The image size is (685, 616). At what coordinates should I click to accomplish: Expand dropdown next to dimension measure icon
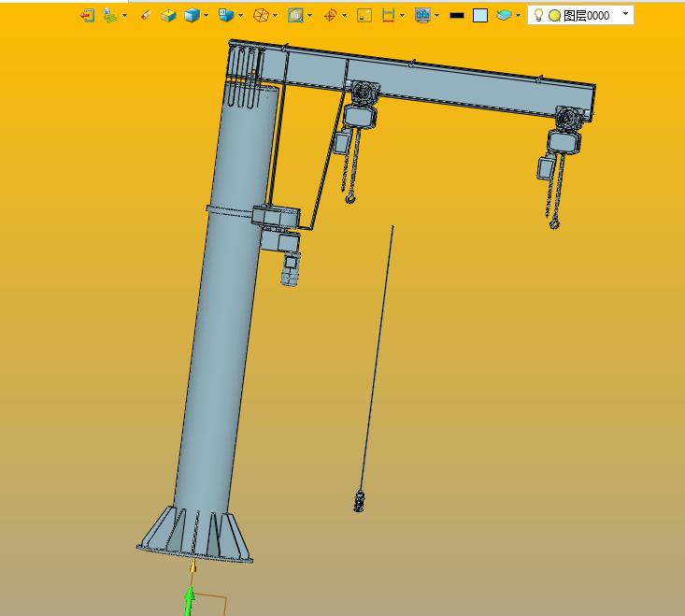[x=403, y=16]
